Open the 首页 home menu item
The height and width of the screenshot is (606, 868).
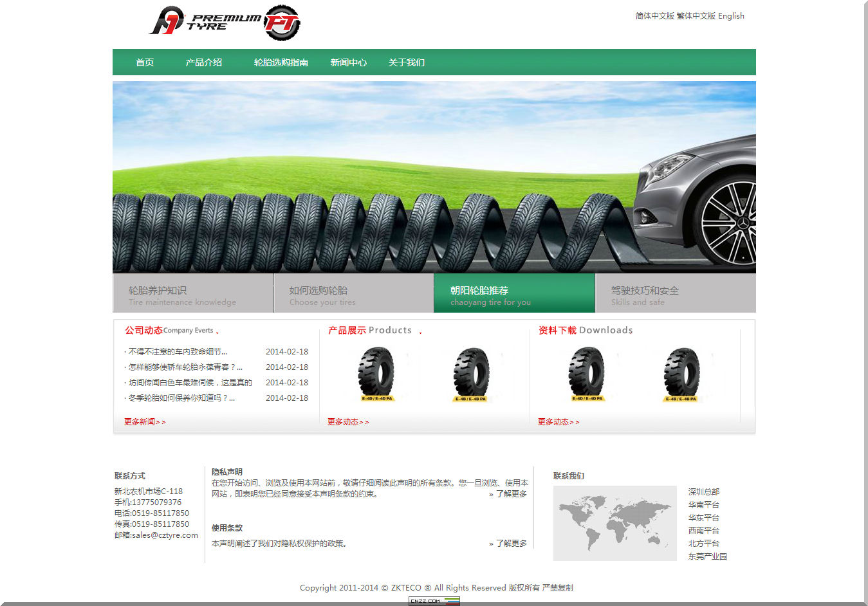(x=145, y=62)
